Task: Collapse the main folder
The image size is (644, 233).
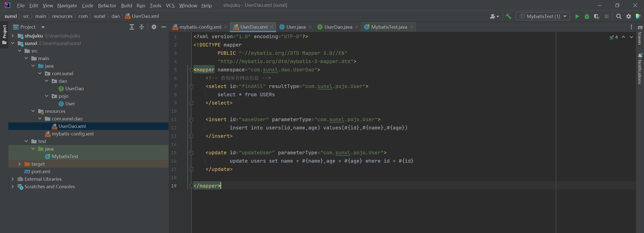Action: click(x=26, y=58)
